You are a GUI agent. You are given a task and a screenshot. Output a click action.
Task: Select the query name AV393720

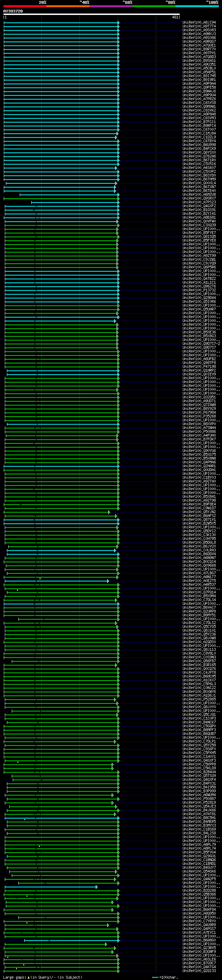point(13,11)
